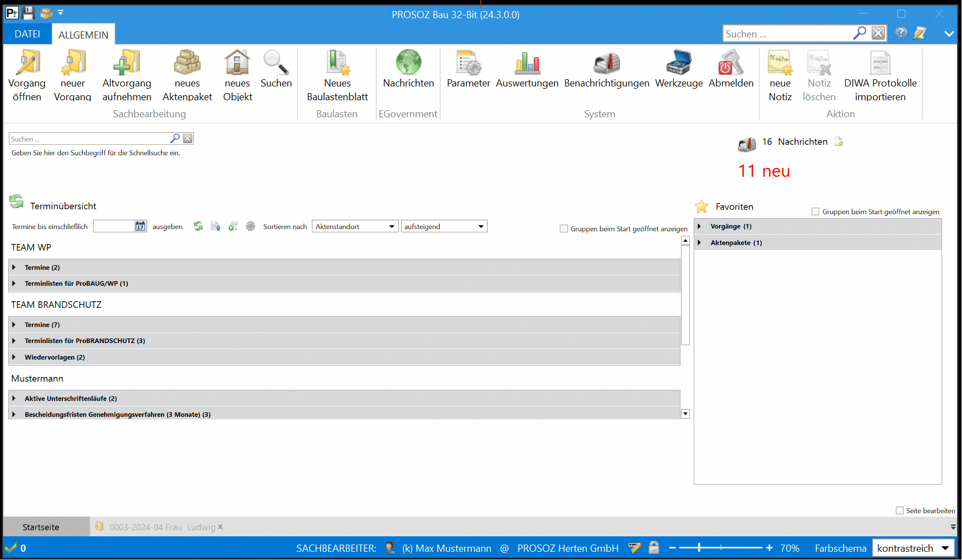Refresh the Termine list via green arrows icon
The width and height of the screenshot is (962, 560).
pyautogui.click(x=198, y=226)
